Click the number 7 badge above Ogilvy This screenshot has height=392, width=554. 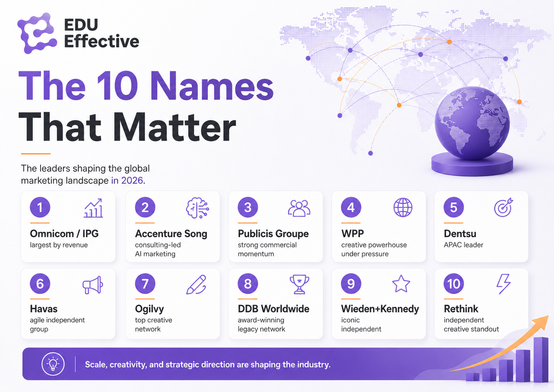tap(145, 284)
